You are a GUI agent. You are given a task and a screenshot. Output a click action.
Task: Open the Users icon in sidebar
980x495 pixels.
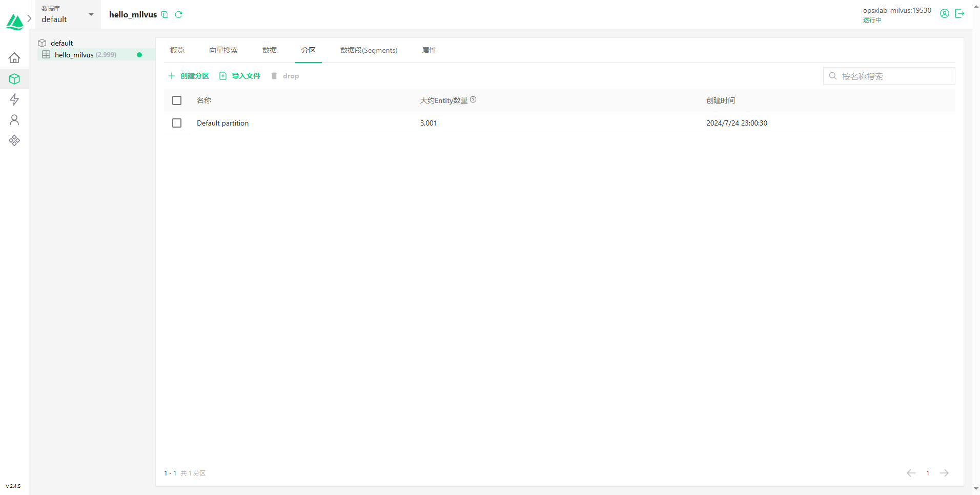point(14,120)
